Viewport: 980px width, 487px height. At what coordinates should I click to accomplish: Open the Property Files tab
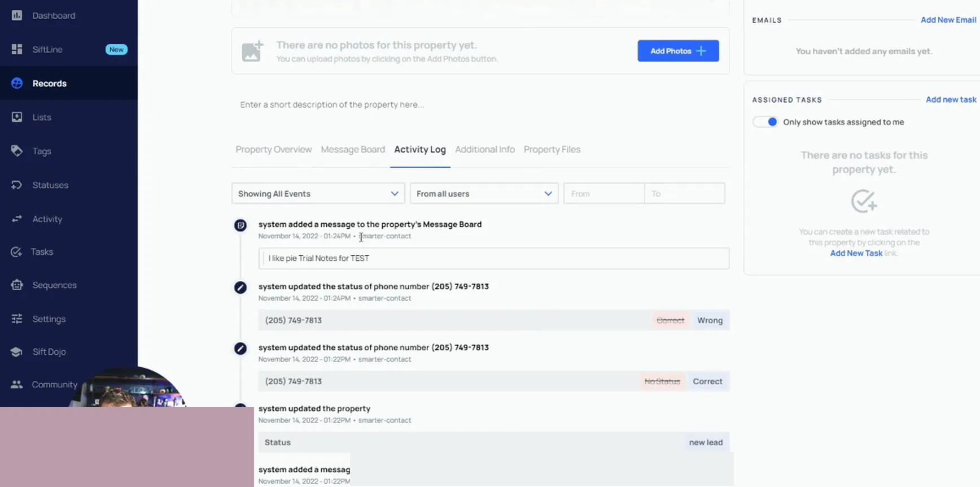(552, 149)
